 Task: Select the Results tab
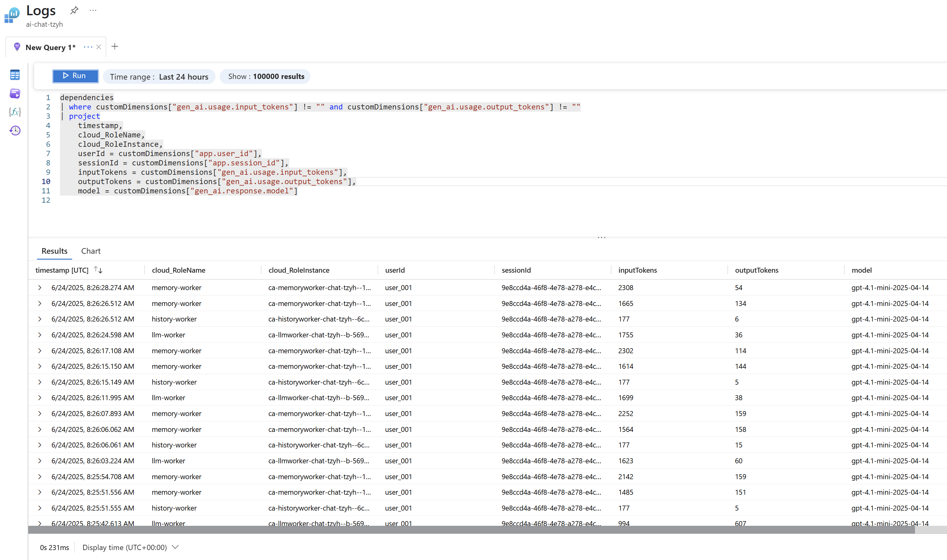pyautogui.click(x=54, y=251)
